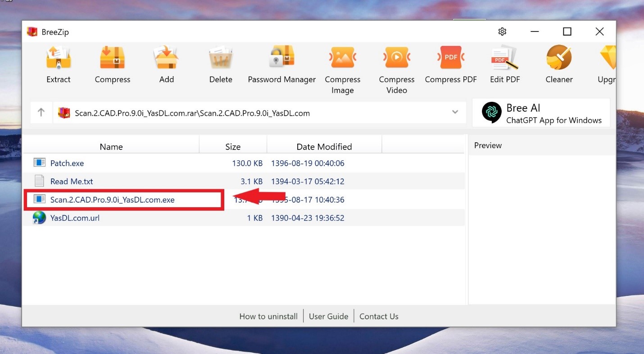Start the Cleaner tool
Screen dimensions: 644x354
tap(559, 57)
